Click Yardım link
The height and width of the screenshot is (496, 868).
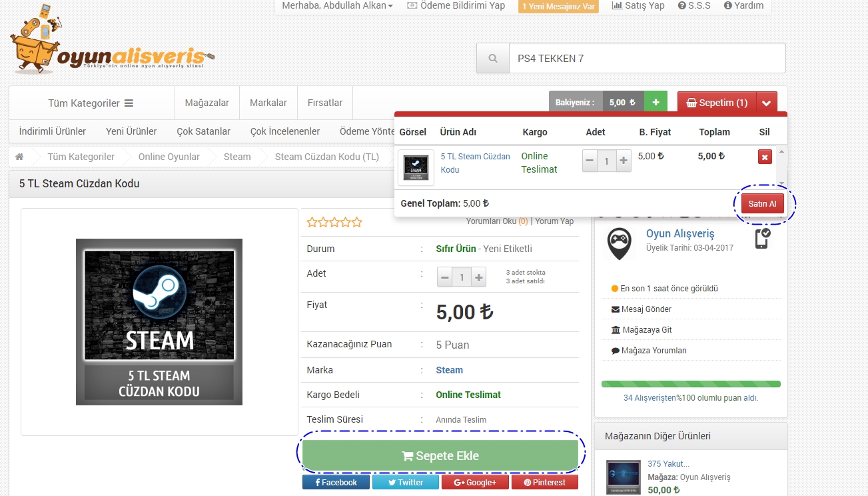pyautogui.click(x=743, y=5)
